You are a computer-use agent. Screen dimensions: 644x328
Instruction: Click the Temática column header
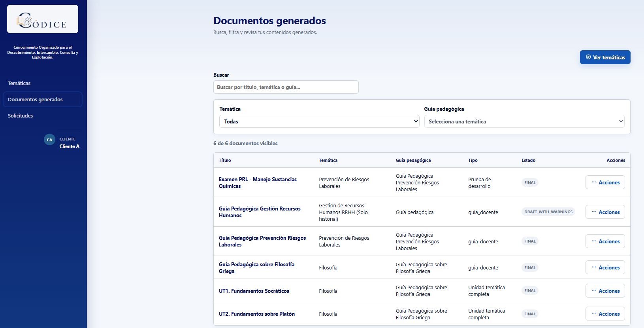pyautogui.click(x=328, y=160)
